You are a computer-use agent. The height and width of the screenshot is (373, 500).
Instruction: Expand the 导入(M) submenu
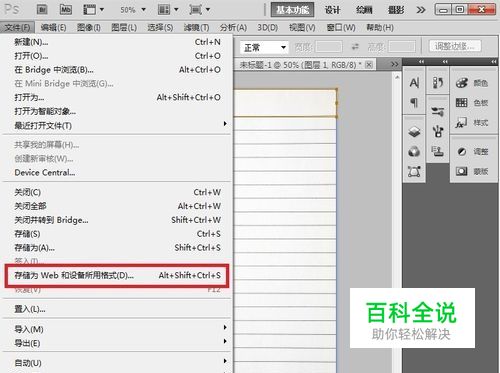(117, 329)
